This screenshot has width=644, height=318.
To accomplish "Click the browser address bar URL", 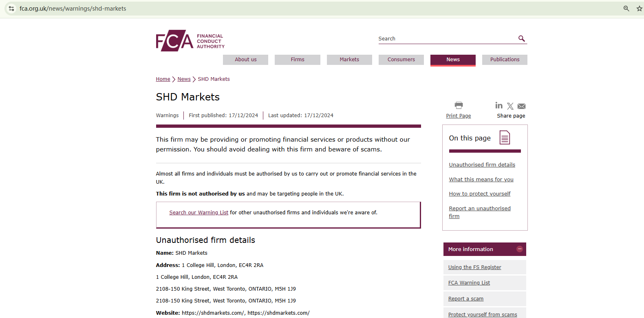I will click(x=73, y=9).
